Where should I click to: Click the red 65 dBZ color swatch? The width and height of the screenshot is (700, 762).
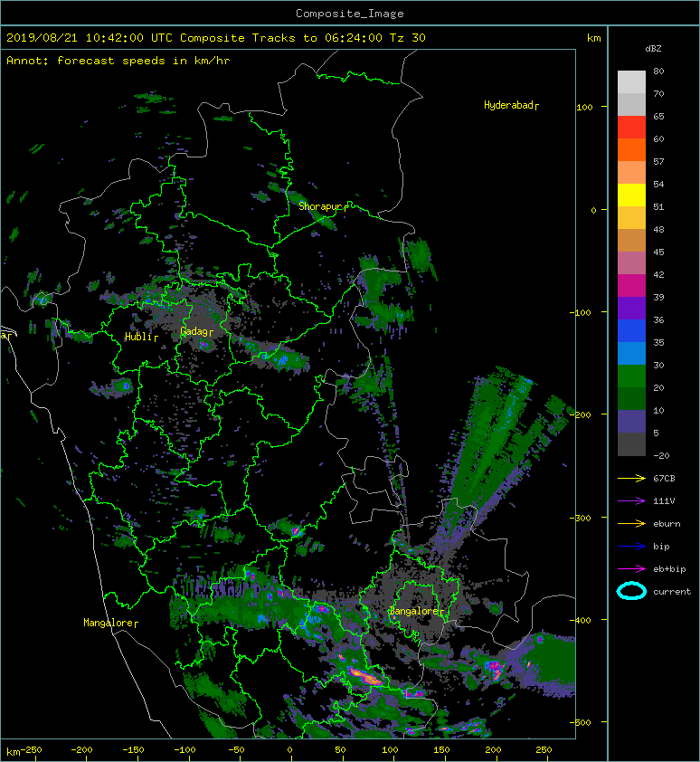pyautogui.click(x=631, y=128)
